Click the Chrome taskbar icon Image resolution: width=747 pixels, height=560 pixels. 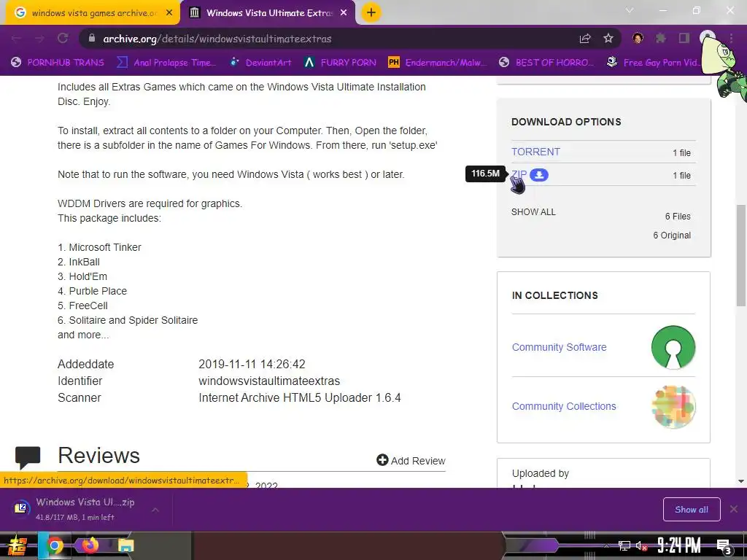(x=55, y=545)
